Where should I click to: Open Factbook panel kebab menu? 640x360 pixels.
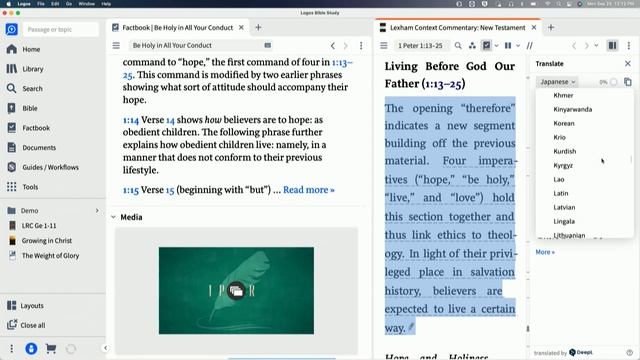[361, 45]
